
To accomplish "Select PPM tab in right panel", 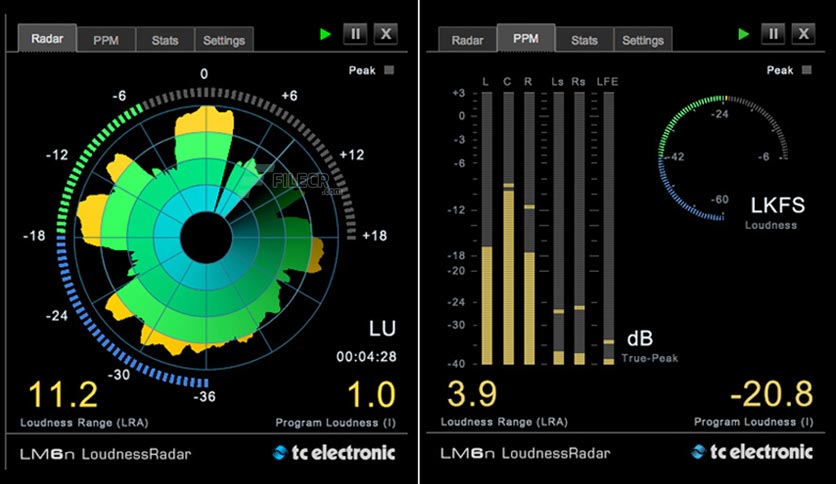I will [526, 38].
